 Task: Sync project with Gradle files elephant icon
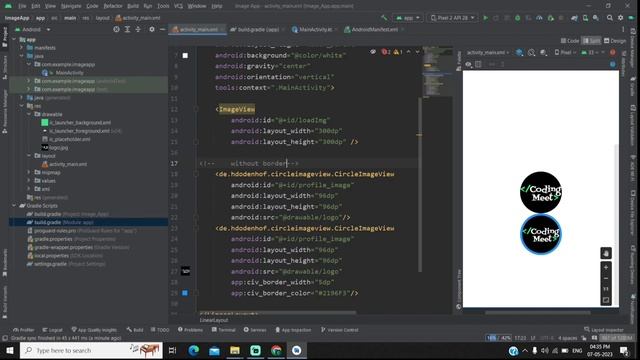(x=574, y=18)
